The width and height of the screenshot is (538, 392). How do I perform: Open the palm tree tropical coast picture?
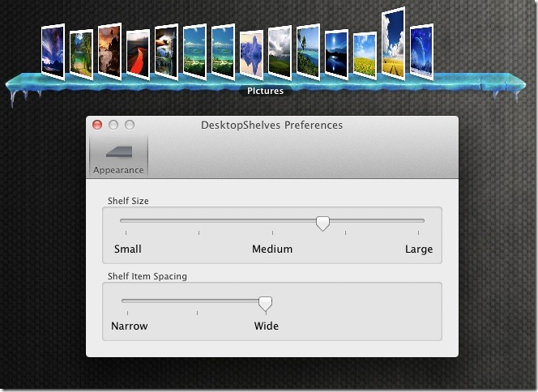click(308, 52)
